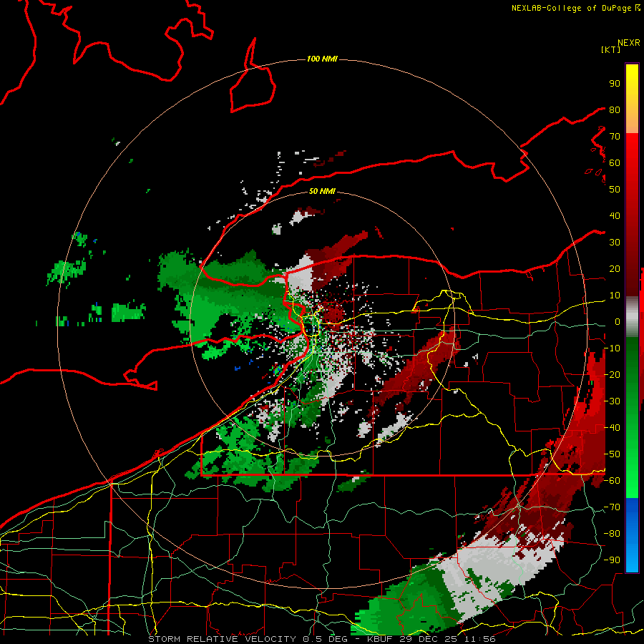The width and height of the screenshot is (644, 644).
Task: Click the -20 value on the velocity scale
Action: point(612,375)
